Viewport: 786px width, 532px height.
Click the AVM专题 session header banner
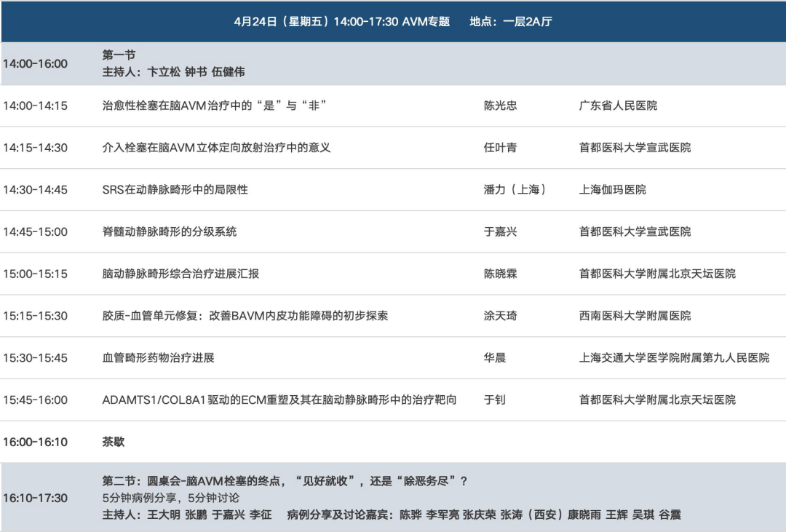[x=393, y=22]
